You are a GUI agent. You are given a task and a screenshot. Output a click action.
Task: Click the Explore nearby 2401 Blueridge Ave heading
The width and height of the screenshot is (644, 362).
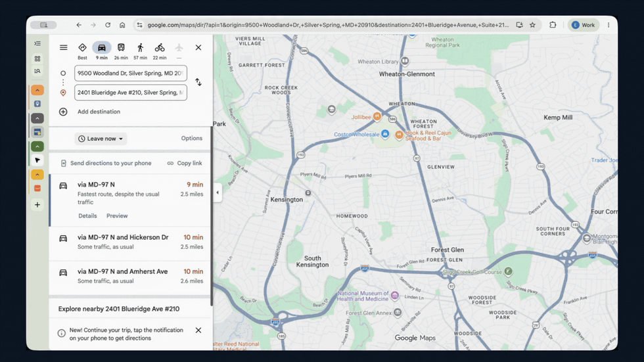click(119, 309)
